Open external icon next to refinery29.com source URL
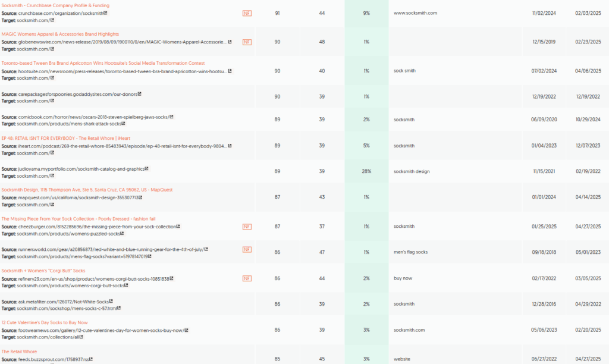 click(171, 278)
